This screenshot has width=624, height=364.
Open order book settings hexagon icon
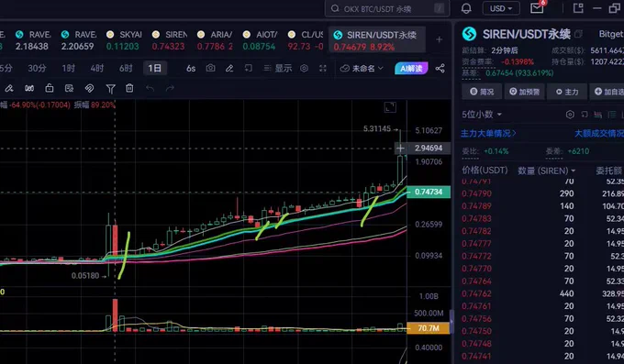point(570,115)
